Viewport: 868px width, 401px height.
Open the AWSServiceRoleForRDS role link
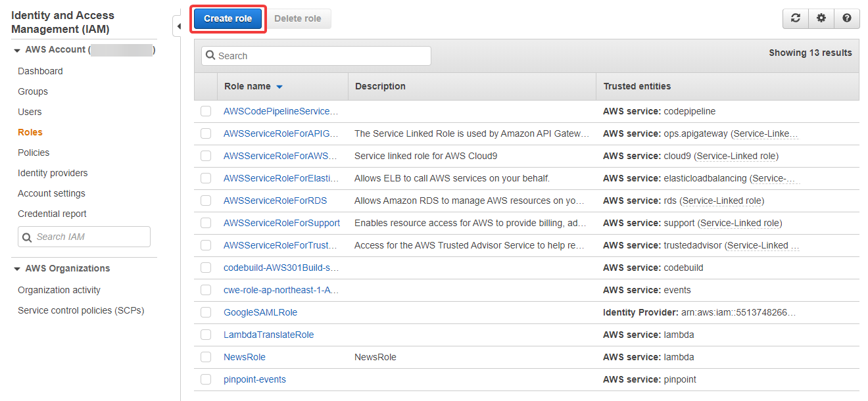pyautogui.click(x=275, y=200)
